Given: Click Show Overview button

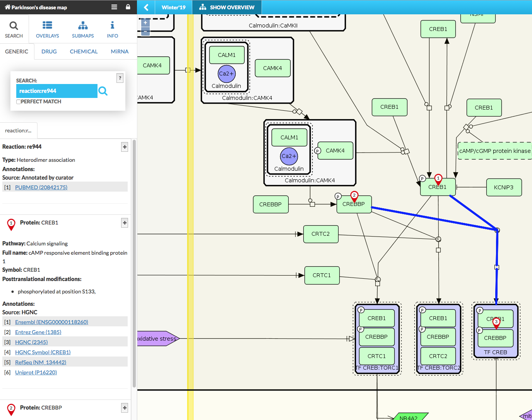Looking at the screenshot, I should (x=227, y=7).
